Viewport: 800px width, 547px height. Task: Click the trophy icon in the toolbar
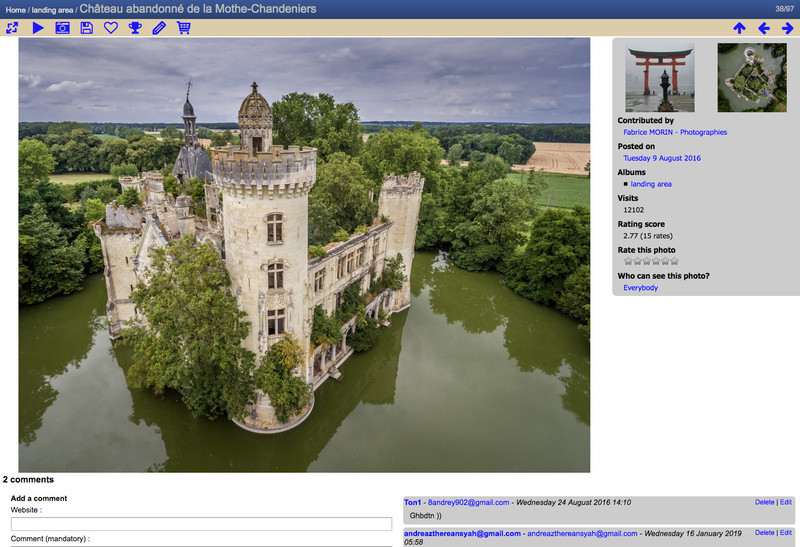[x=135, y=28]
